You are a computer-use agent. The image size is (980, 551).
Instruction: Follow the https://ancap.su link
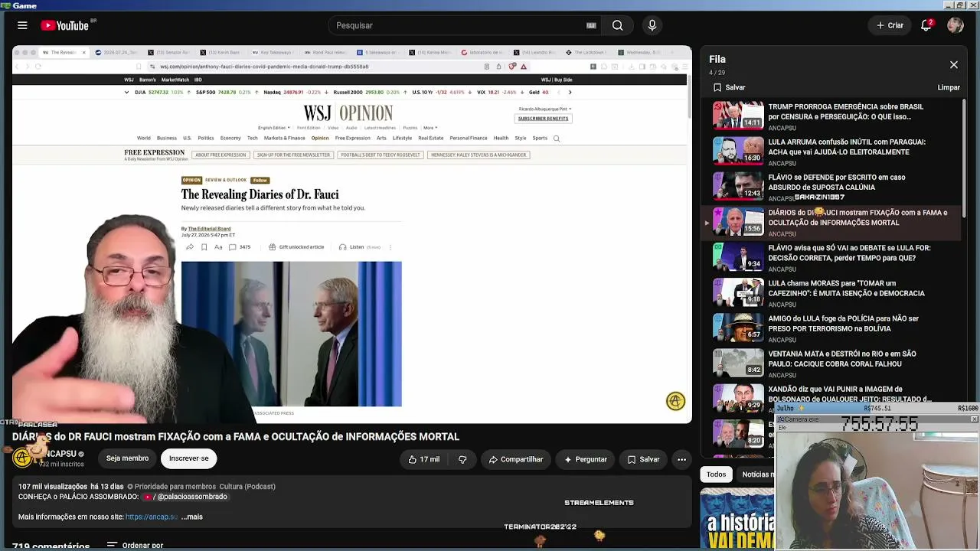pos(152,517)
